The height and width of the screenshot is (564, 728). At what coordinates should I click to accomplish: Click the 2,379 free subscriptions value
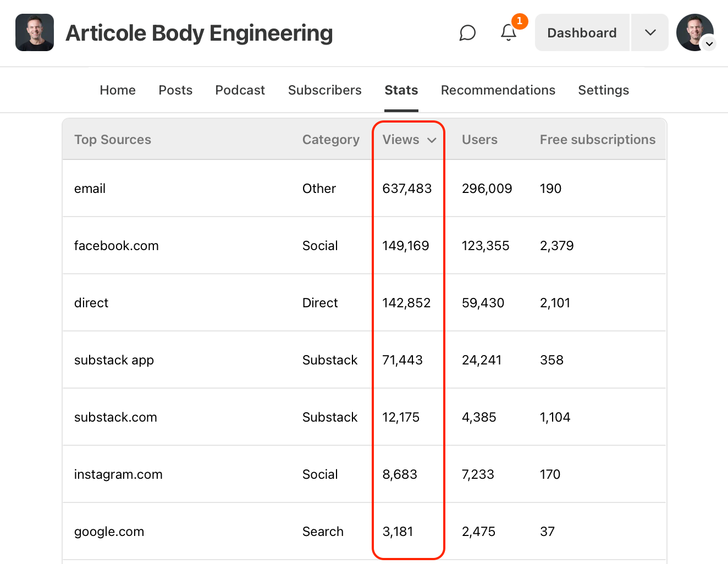[556, 246]
